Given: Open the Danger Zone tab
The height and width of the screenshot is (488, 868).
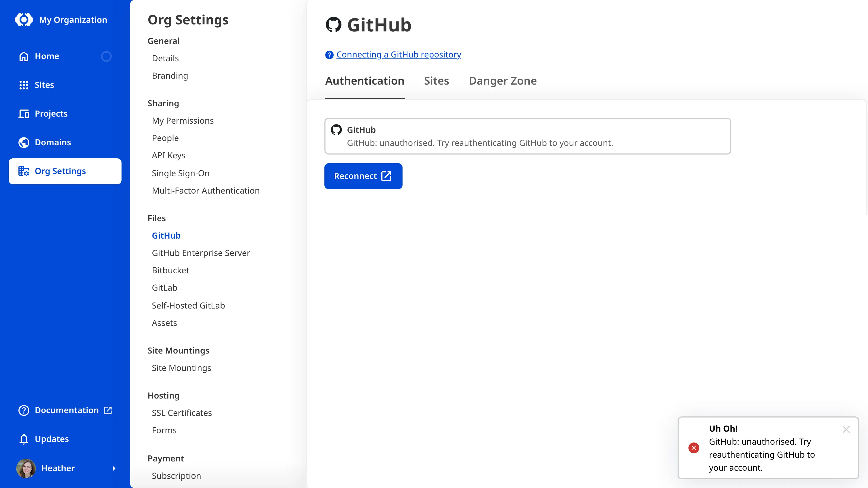Looking at the screenshot, I should click(x=503, y=81).
